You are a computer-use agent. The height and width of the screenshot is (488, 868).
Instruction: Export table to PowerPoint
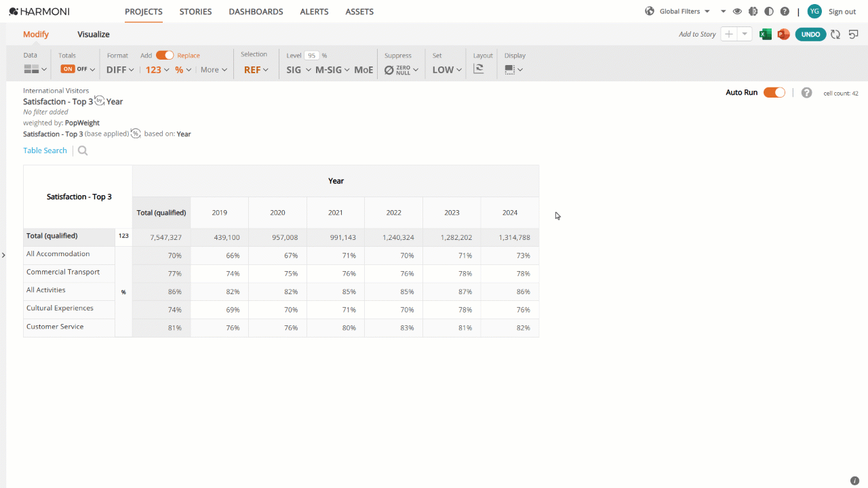coord(783,35)
